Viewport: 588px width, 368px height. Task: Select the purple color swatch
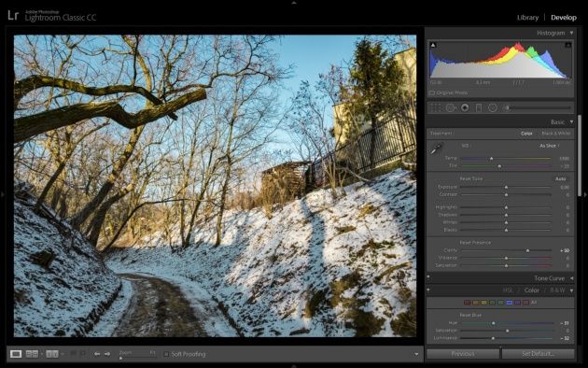(x=517, y=303)
